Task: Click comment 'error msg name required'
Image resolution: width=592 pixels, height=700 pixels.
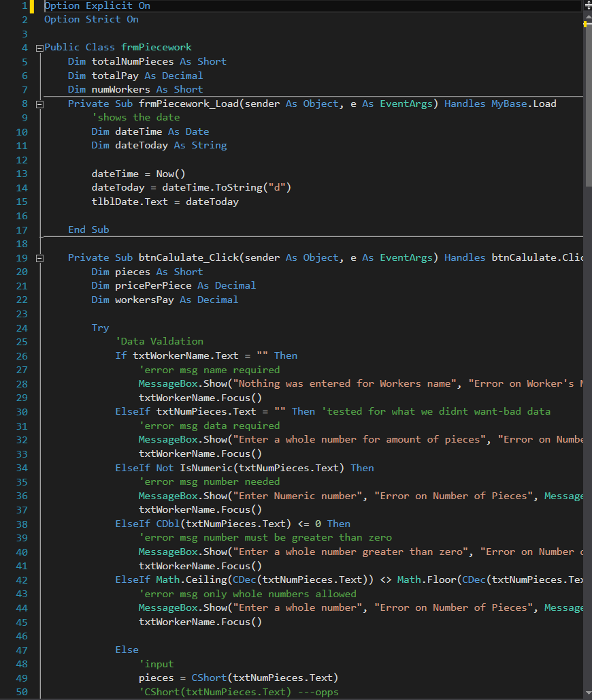Action: point(209,370)
